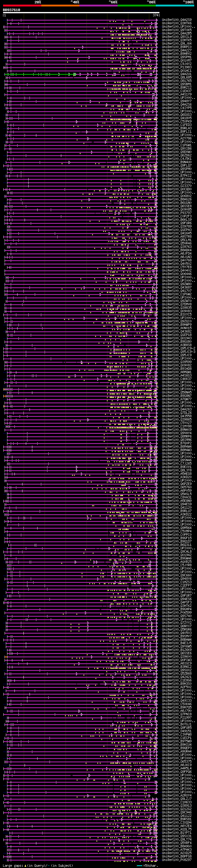Screen dimensions: 197x868
Task: Select UniRef100_P21997 entry
Action: click(x=177, y=717)
